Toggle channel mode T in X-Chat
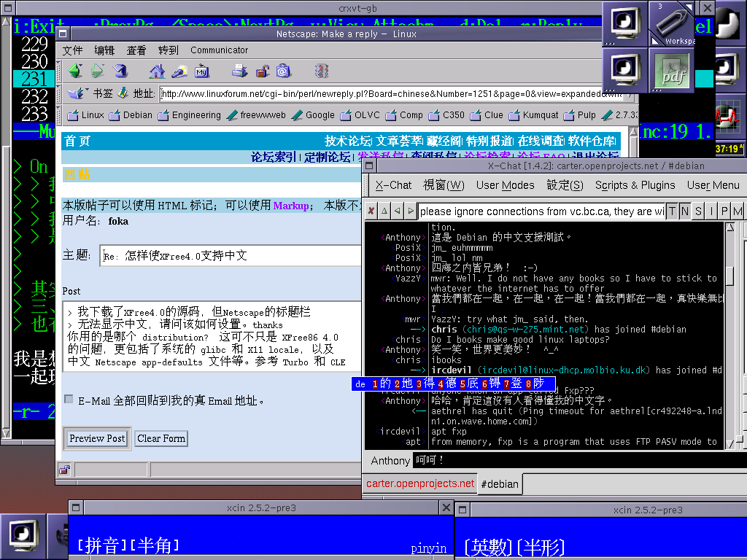Image resolution: width=747 pixels, height=560 pixels. pos(672,211)
